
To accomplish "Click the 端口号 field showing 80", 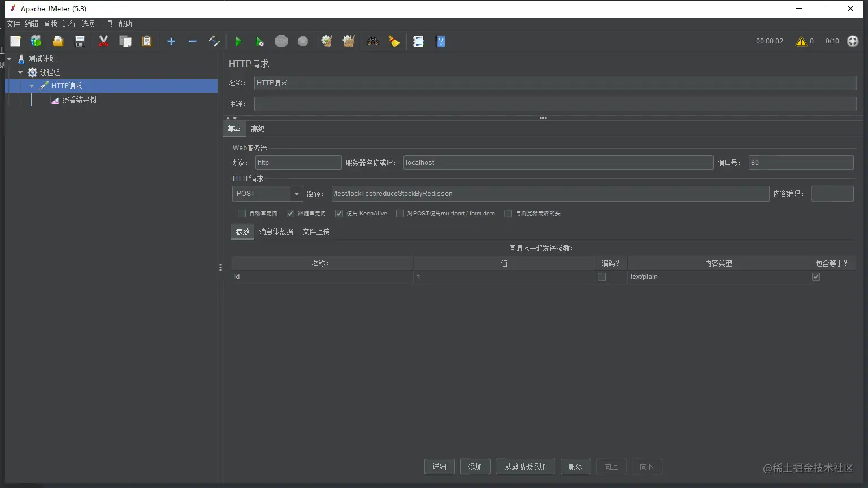I will (801, 163).
